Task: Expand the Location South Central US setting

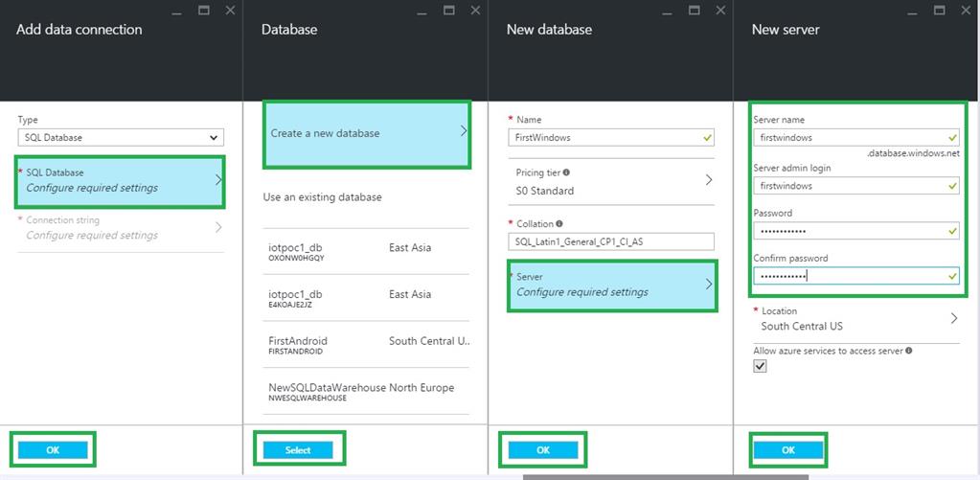Action: [855, 319]
